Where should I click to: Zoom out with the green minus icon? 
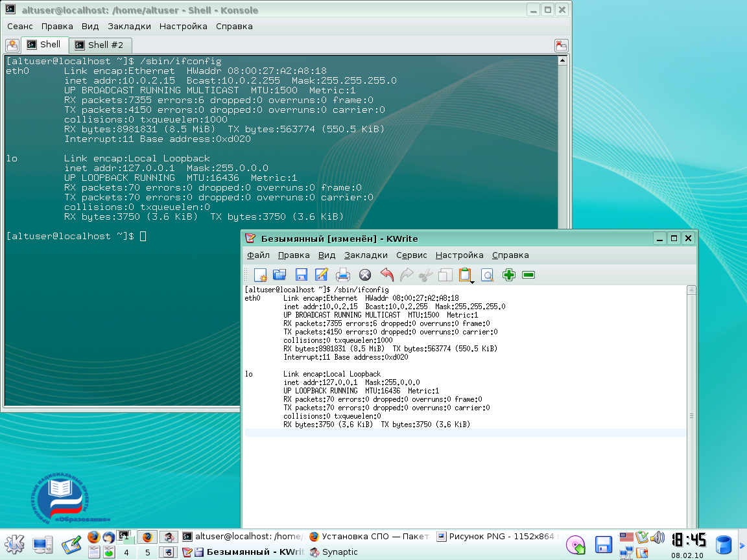[528, 275]
